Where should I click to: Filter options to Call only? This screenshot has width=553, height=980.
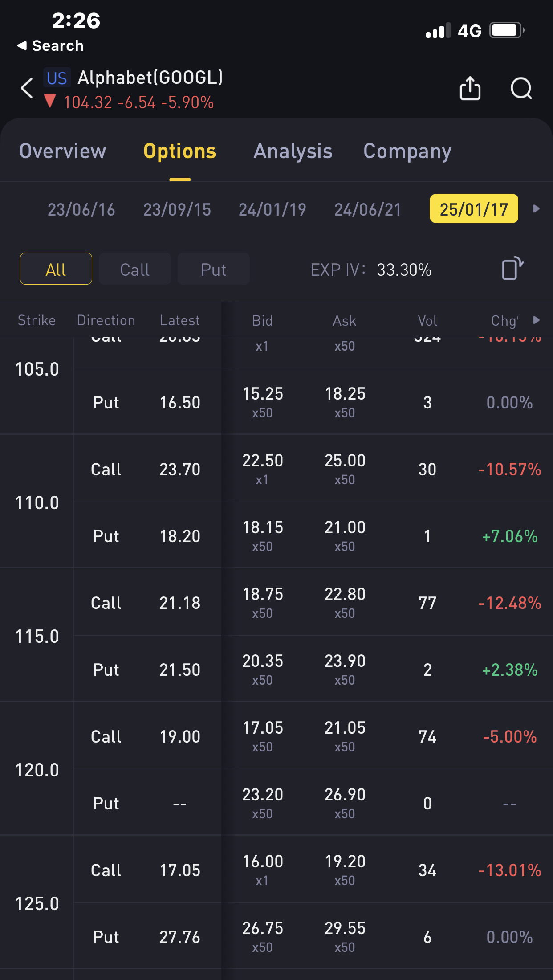135,269
